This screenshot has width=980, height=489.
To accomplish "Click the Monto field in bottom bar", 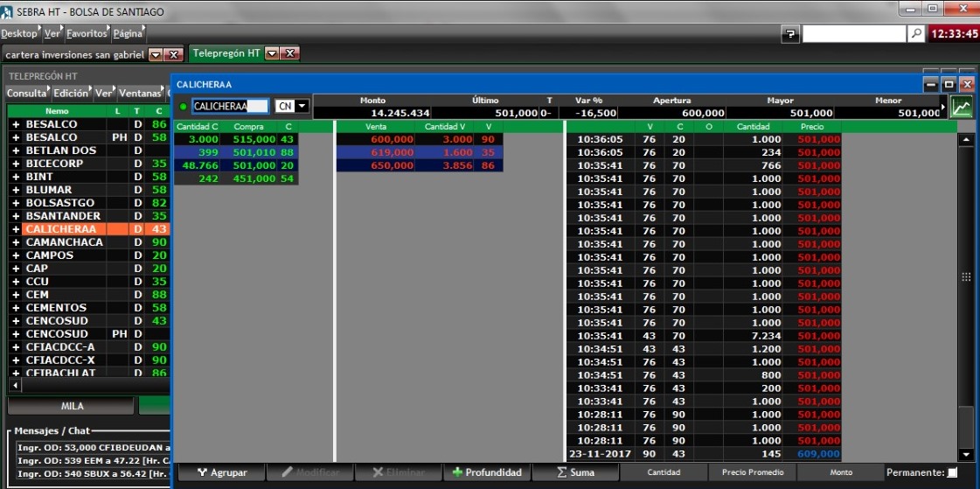I will coord(841,472).
